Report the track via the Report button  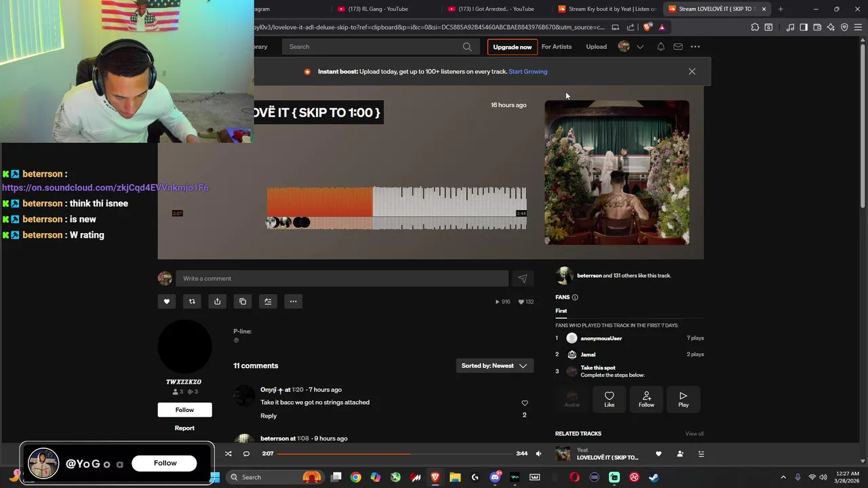(x=184, y=428)
